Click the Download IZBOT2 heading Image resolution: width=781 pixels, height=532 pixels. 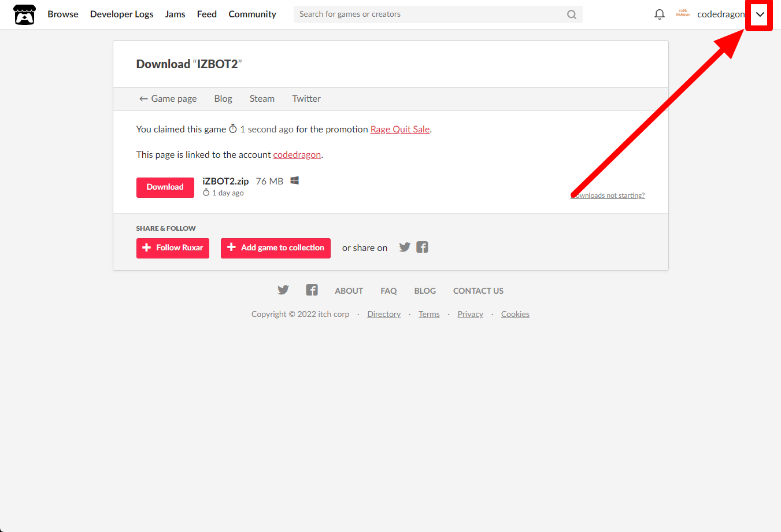click(189, 64)
